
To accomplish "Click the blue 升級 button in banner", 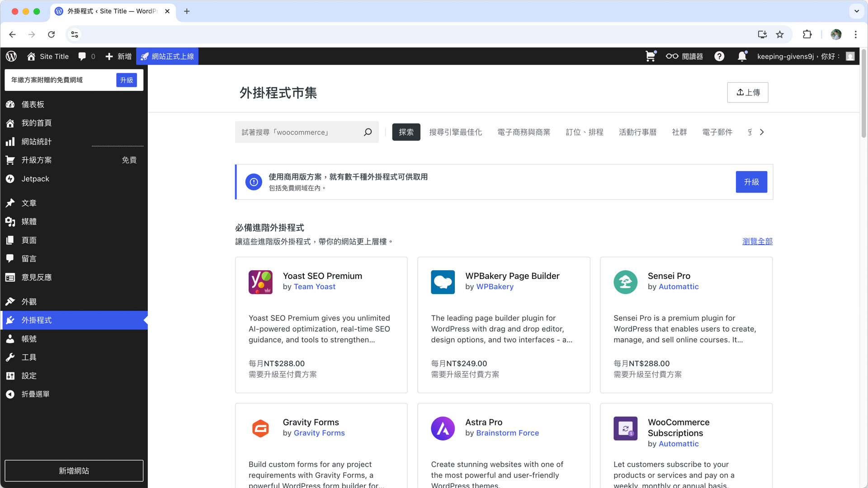I will point(751,182).
